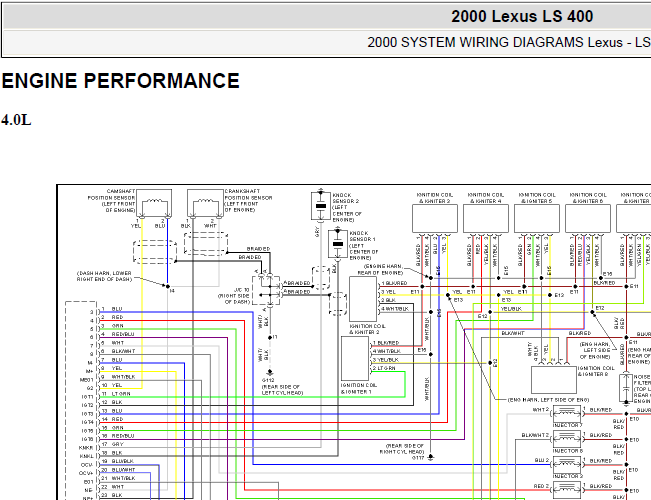This screenshot has height=500, width=651.
Task: Click the G117 ground symbol
Action: [x=431, y=457]
